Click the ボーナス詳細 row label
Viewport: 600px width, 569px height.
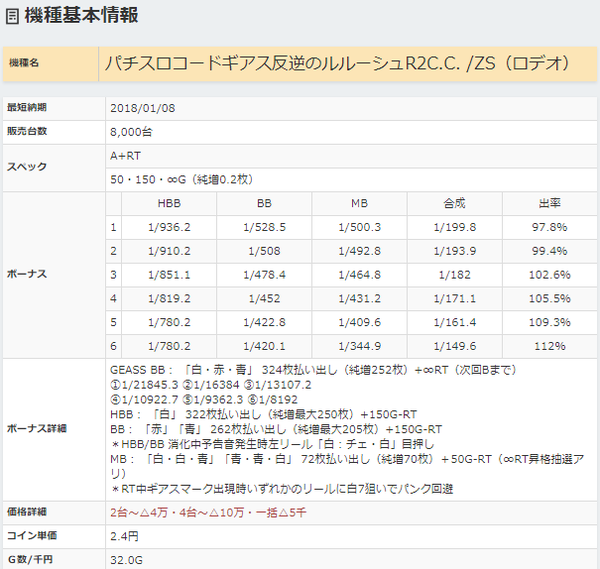point(37,429)
